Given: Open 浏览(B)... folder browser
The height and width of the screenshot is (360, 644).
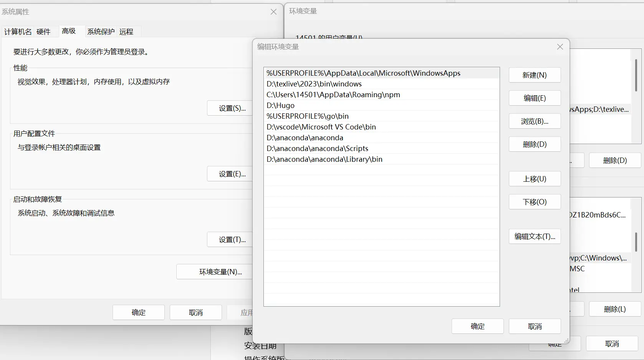Looking at the screenshot, I should (x=535, y=121).
